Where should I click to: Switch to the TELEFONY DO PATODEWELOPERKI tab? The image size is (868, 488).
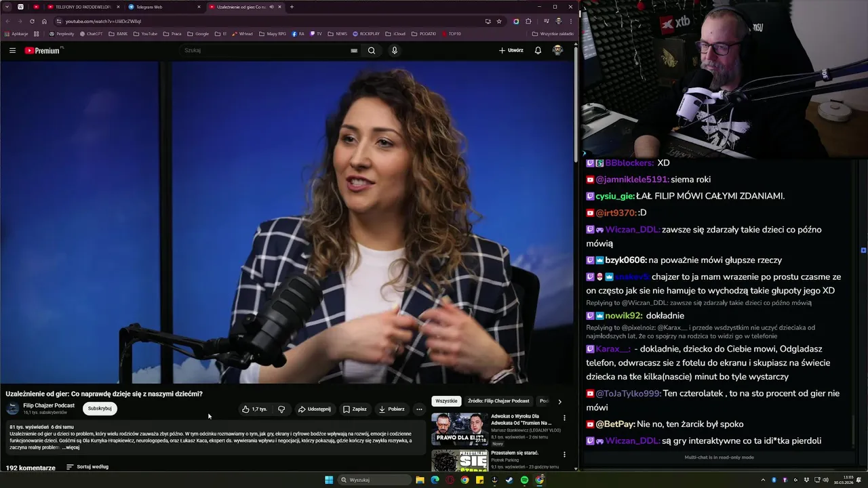tap(82, 7)
